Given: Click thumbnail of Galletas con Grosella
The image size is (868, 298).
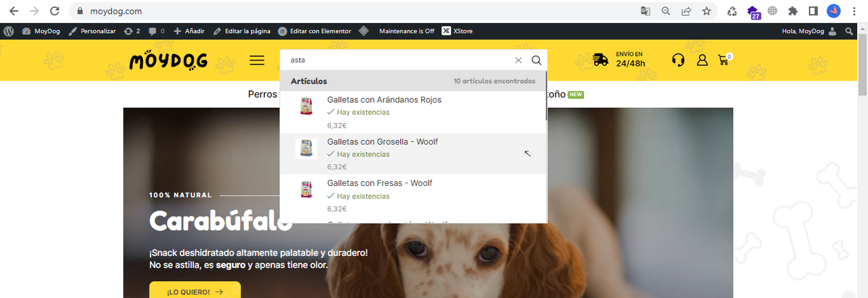Looking at the screenshot, I should (306, 149).
